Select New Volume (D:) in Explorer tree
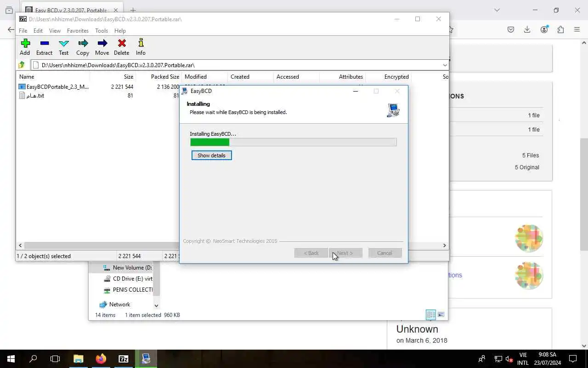 coord(127,267)
